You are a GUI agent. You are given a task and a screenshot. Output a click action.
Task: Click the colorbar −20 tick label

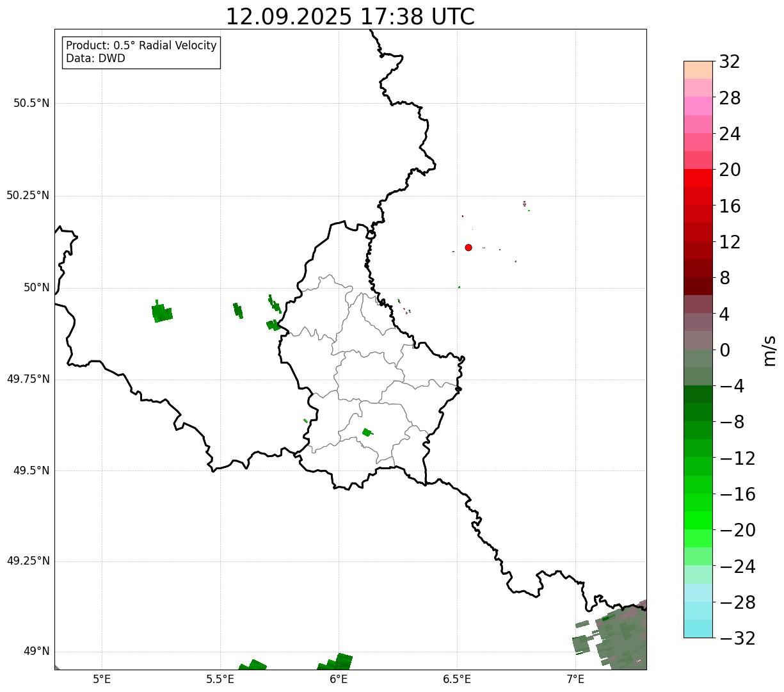[737, 530]
